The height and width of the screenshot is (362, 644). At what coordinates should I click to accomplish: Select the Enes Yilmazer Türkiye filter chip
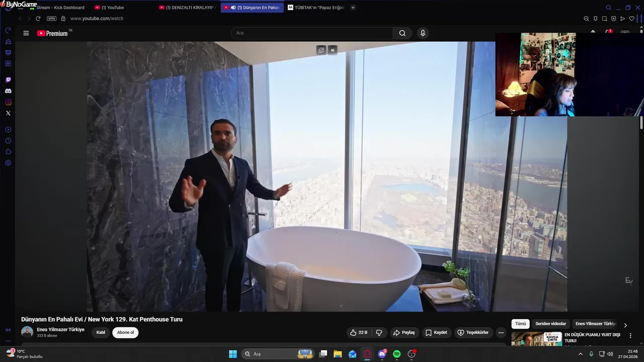click(596, 324)
